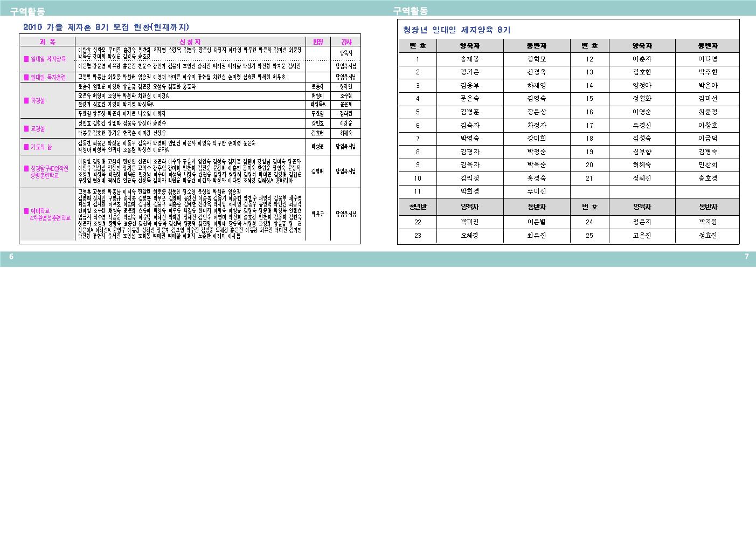Click page number 6 in the footer
This screenshot has height=535, width=756.
pyautogui.click(x=11, y=257)
